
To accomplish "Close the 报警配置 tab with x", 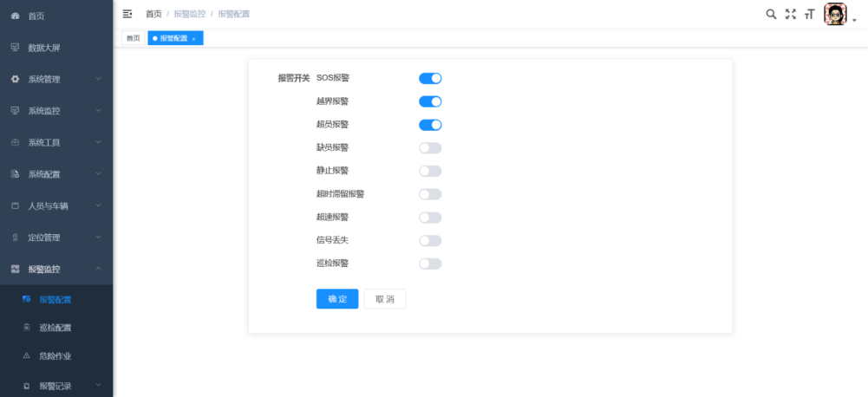I will [x=193, y=39].
